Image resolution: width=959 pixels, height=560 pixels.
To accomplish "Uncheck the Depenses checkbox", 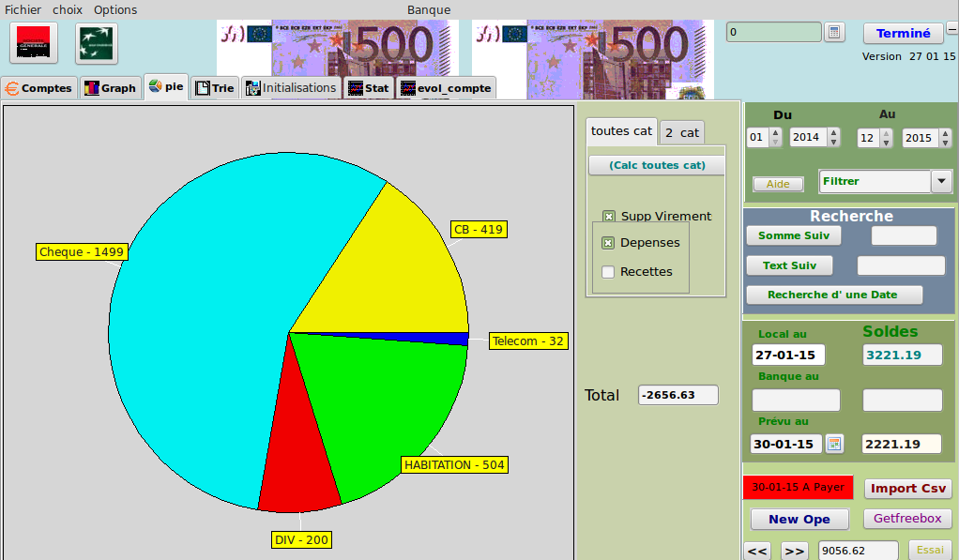I will click(608, 243).
